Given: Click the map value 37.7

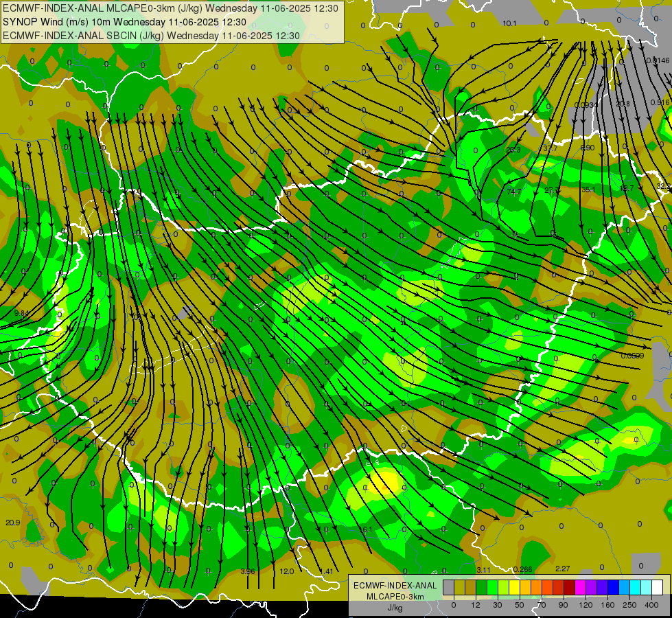Looking at the screenshot, I should (x=551, y=148).
